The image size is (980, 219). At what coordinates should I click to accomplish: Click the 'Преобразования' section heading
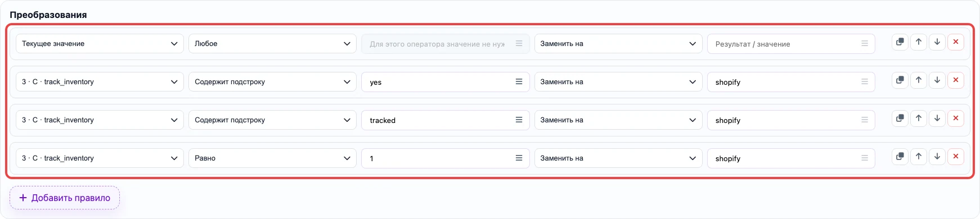tap(48, 15)
